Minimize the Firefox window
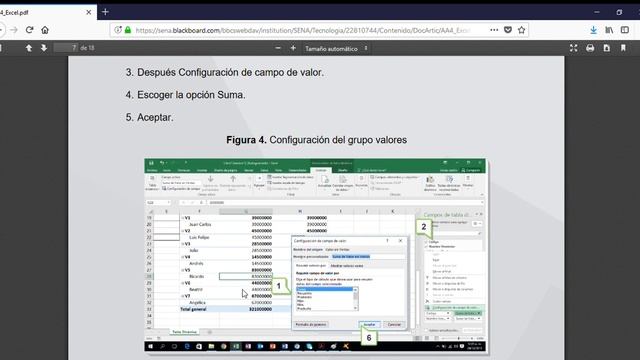Viewport: 640px width, 360px height. point(597,12)
